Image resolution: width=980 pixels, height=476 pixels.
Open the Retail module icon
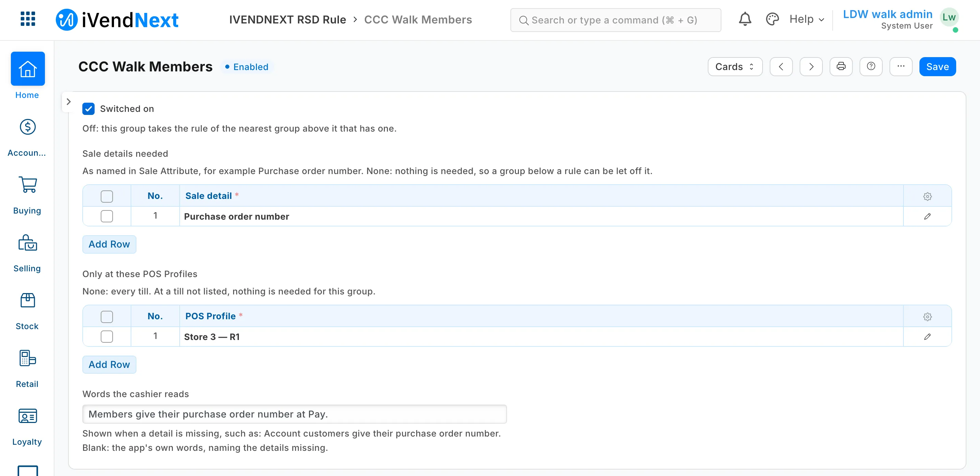tap(27, 358)
